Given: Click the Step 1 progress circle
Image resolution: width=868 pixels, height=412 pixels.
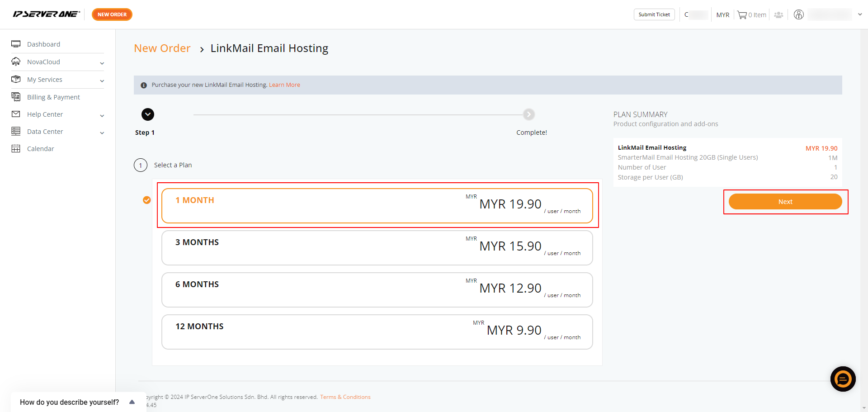Looking at the screenshot, I should pos(148,114).
